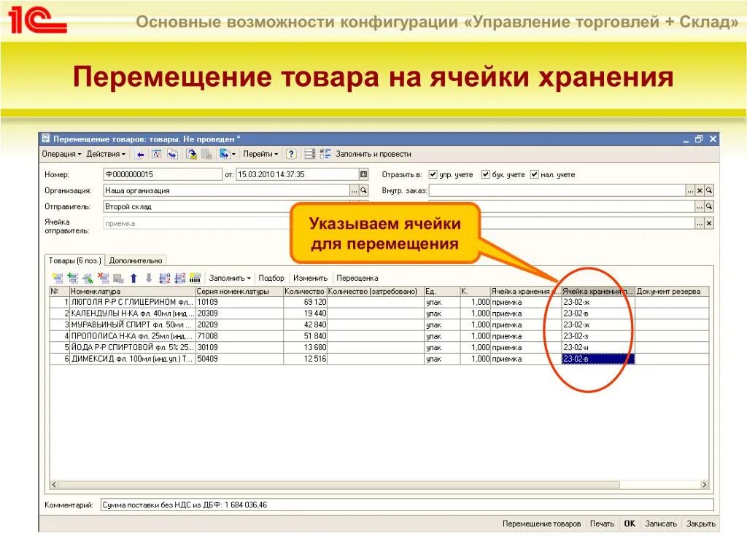Toggle the бух. учете checkbox
This screenshot has width=747, height=560.
pyautogui.click(x=485, y=174)
